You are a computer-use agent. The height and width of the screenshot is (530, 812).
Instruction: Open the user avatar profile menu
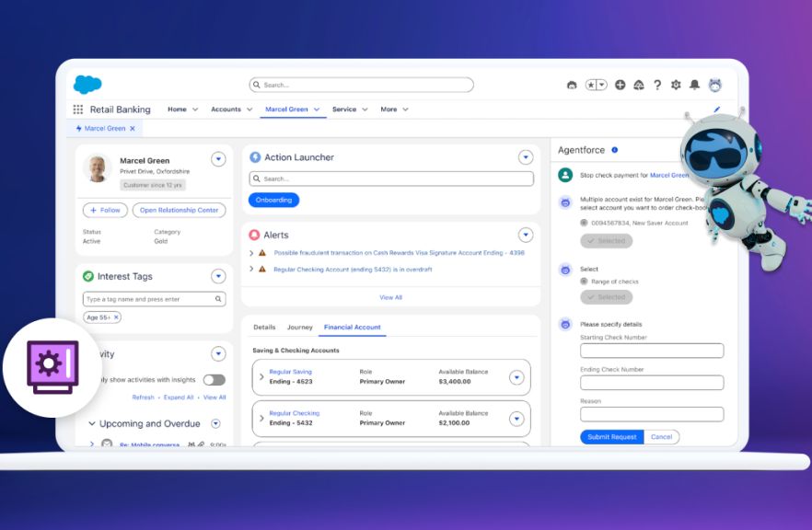coord(714,85)
